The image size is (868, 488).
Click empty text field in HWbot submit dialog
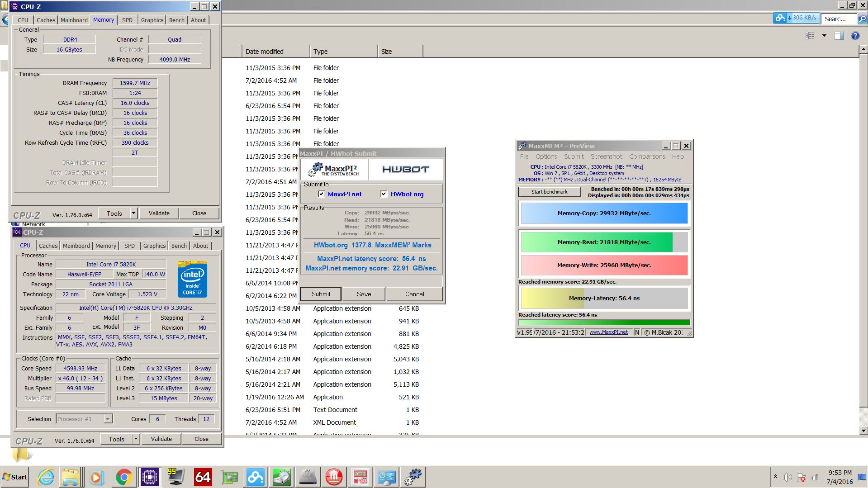[x=371, y=281]
